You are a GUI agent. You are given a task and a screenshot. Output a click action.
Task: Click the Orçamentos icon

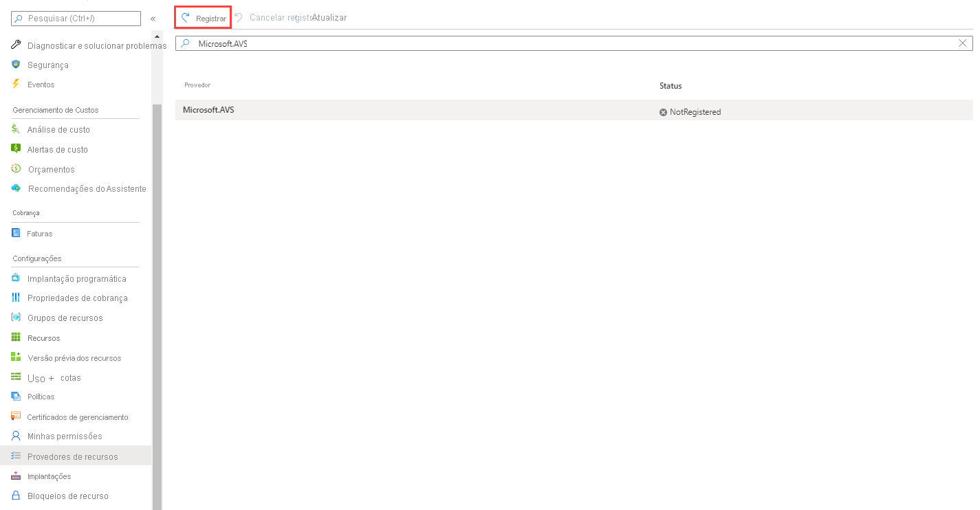pyautogui.click(x=16, y=168)
